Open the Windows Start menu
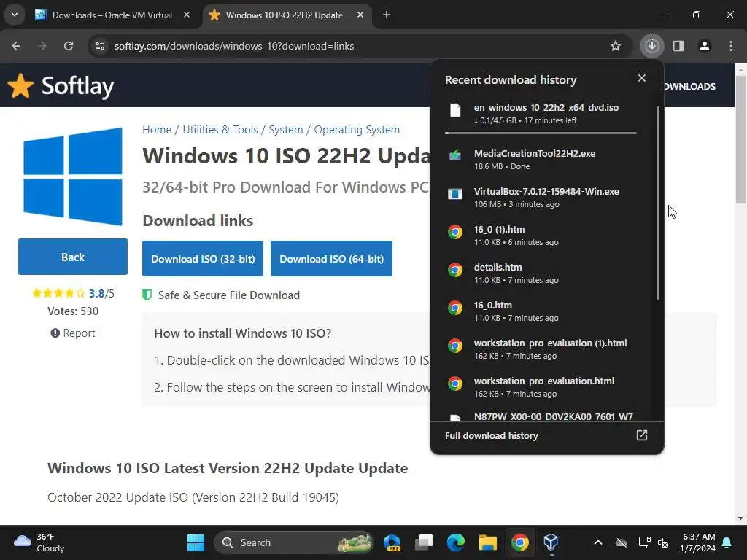 [196, 542]
